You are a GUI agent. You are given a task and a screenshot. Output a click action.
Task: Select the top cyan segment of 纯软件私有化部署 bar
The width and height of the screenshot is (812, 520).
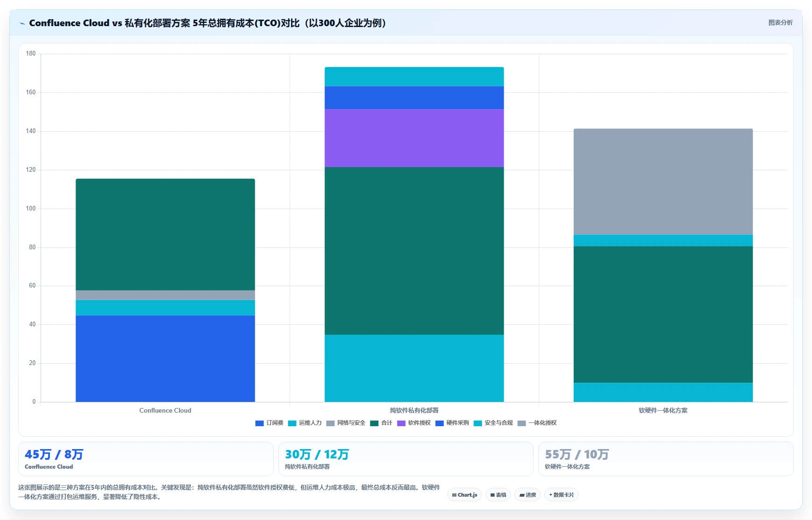coord(414,77)
